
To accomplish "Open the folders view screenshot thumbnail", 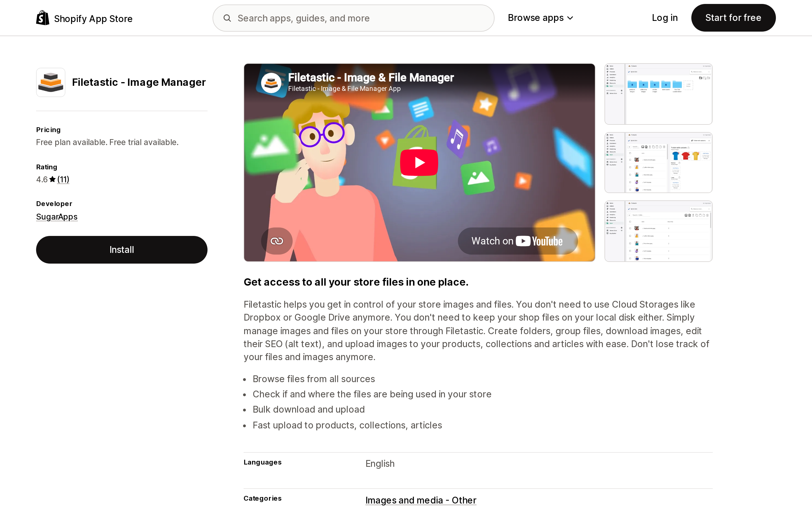I will pos(658,94).
